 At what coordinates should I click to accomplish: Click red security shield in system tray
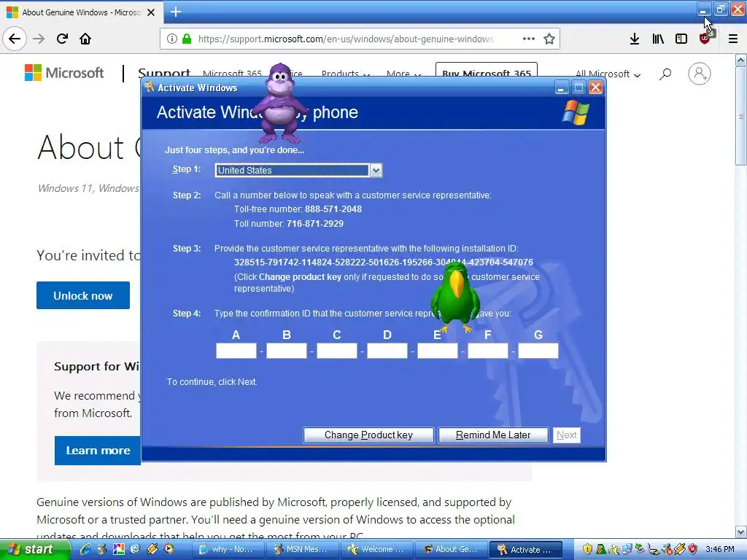(x=693, y=549)
